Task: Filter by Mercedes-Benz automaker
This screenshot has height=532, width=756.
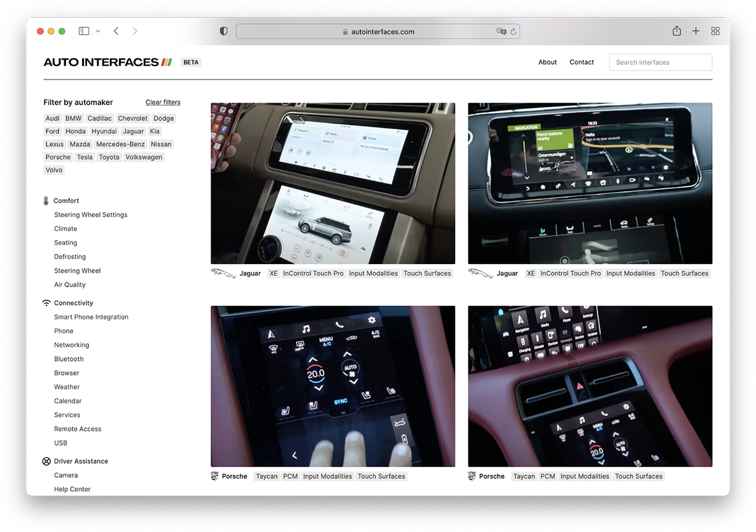Action: click(x=120, y=144)
